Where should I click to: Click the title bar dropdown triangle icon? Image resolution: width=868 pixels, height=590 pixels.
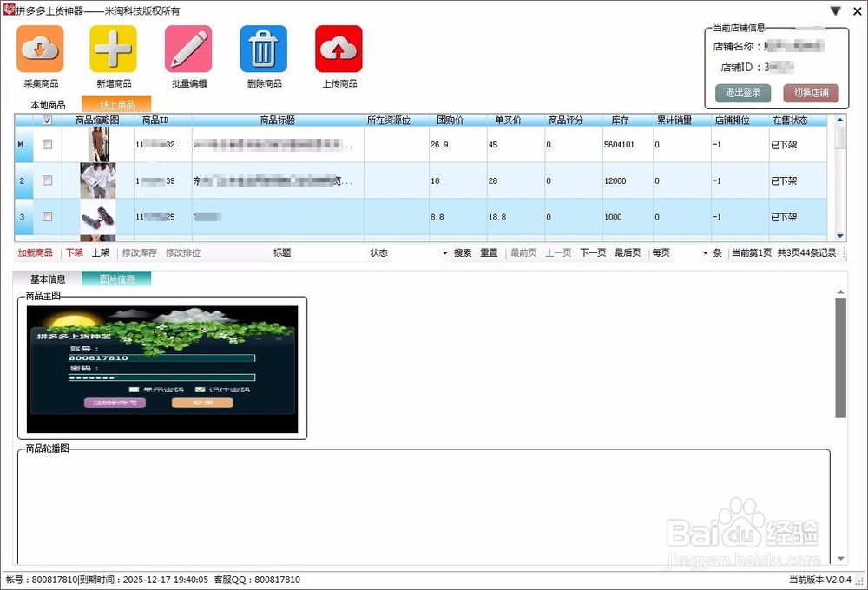(836, 10)
